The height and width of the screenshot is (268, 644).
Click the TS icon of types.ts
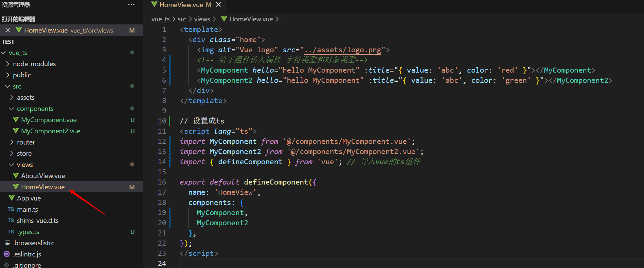click(11, 232)
